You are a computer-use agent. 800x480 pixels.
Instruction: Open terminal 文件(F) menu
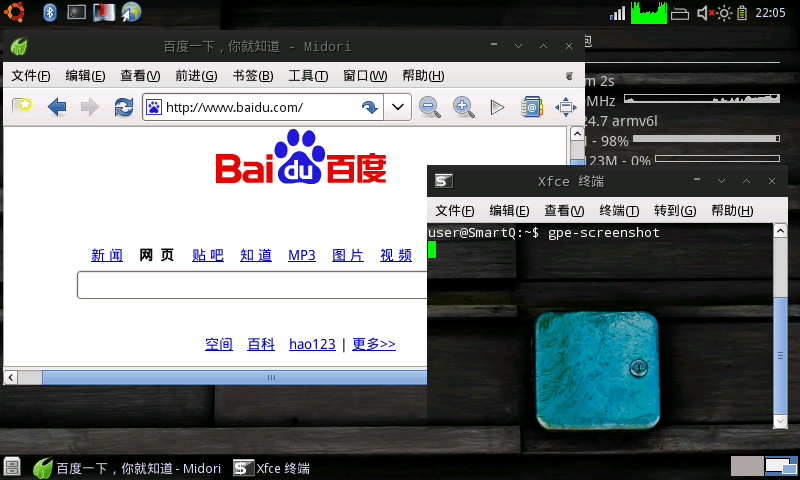pos(455,211)
